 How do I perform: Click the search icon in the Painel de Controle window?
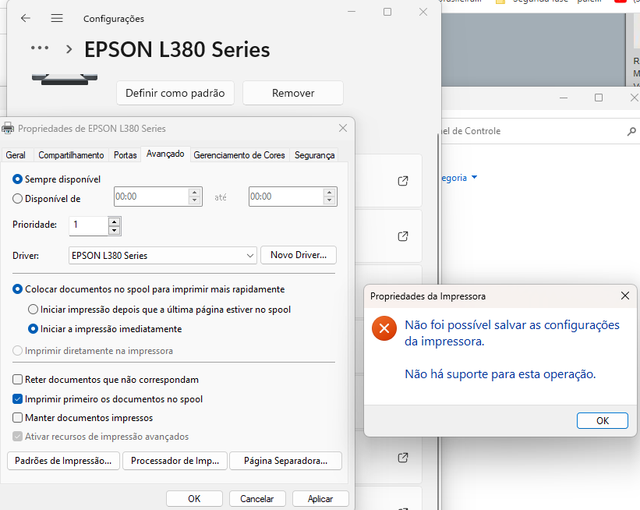tap(631, 131)
